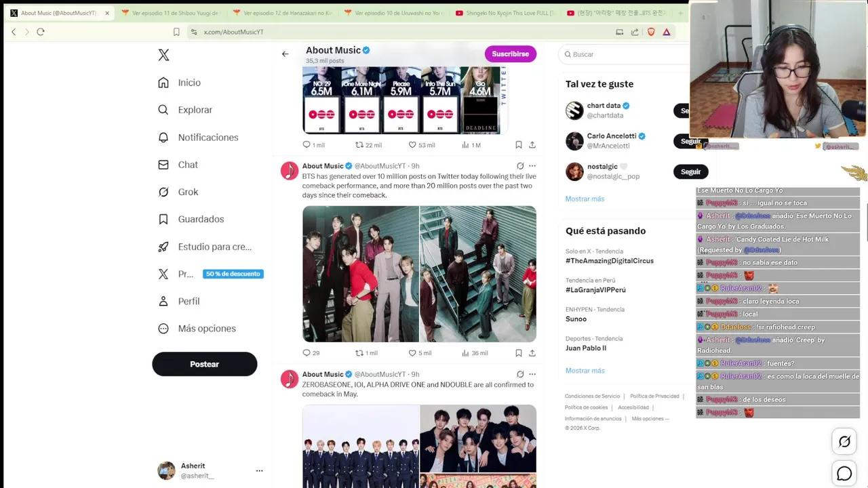Open Chat in the sidebar
Screen dimensions: 868x488
coord(178,165)
